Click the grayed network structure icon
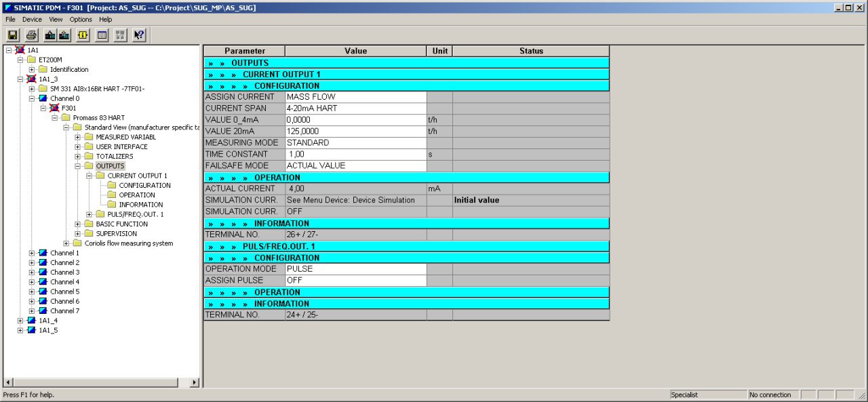The image size is (868, 402). [121, 35]
